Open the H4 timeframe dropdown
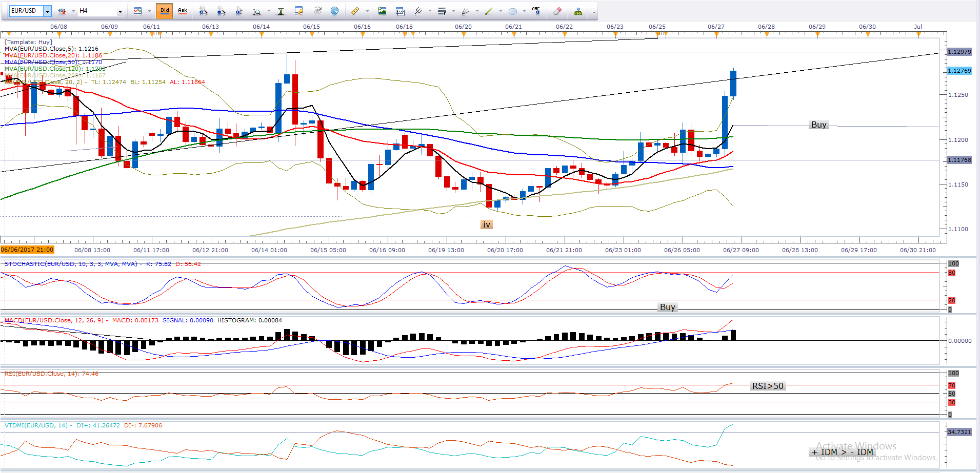980x473 pixels. click(x=120, y=11)
